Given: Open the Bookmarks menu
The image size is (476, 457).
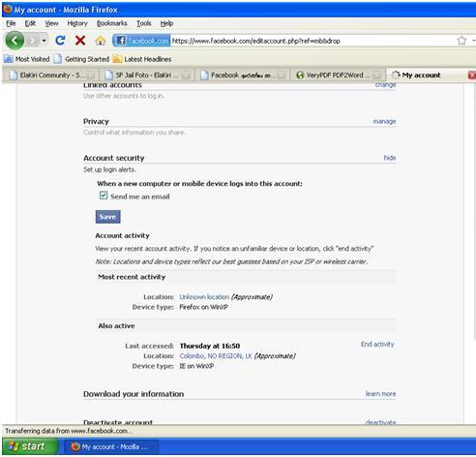Looking at the screenshot, I should tap(112, 23).
